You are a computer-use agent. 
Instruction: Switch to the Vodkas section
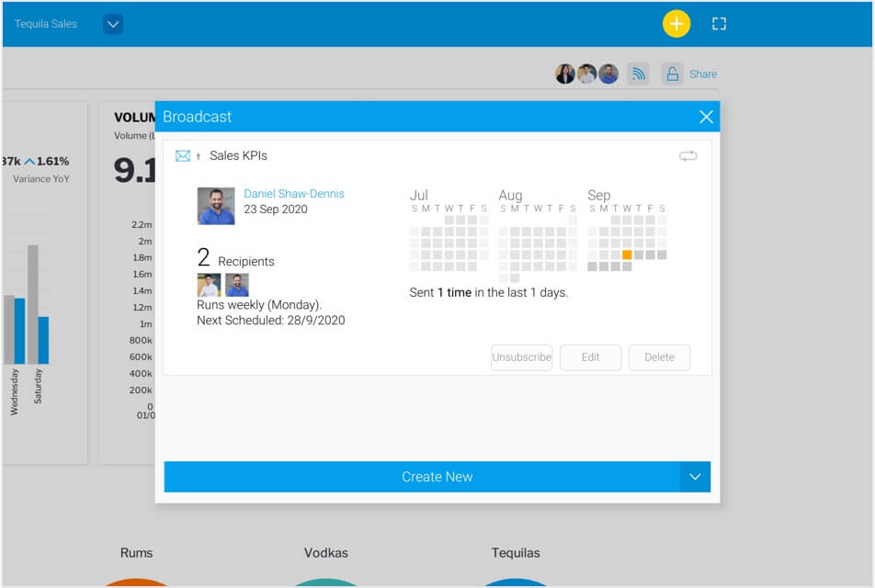tap(327, 553)
